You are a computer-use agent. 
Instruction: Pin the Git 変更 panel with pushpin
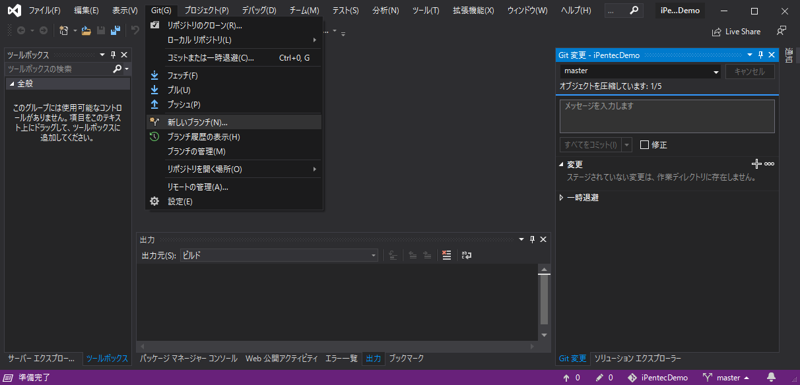click(761, 55)
